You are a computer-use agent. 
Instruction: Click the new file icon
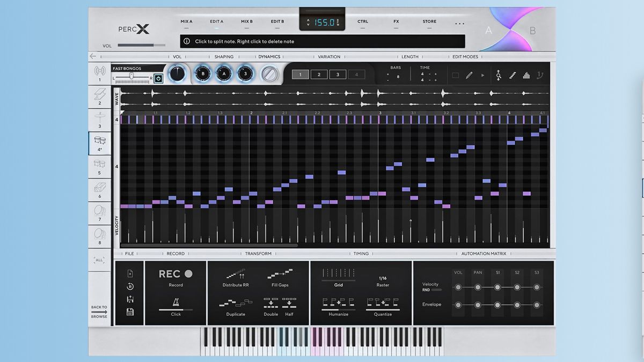click(x=130, y=274)
